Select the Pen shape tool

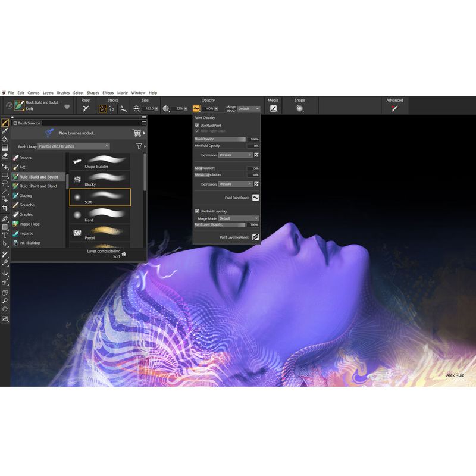5,218
